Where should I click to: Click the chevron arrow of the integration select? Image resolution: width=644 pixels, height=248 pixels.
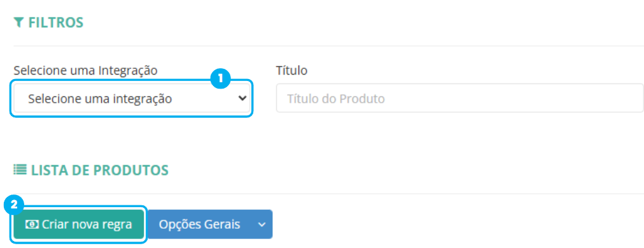point(242,98)
